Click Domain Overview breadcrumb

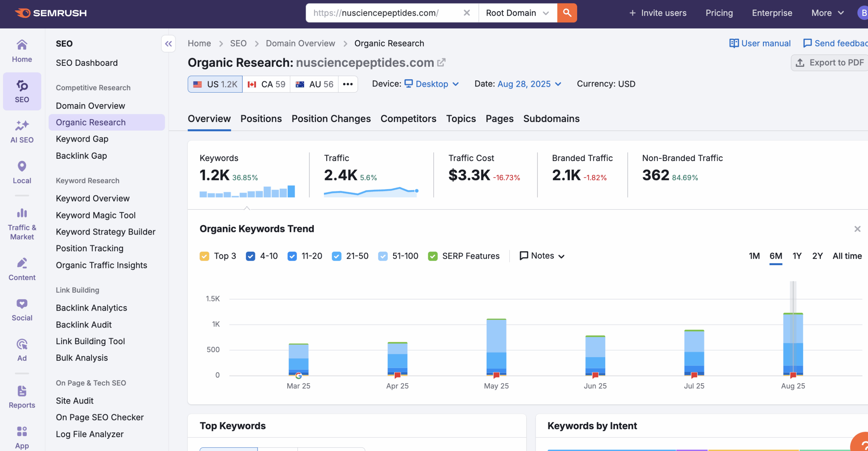tap(300, 43)
